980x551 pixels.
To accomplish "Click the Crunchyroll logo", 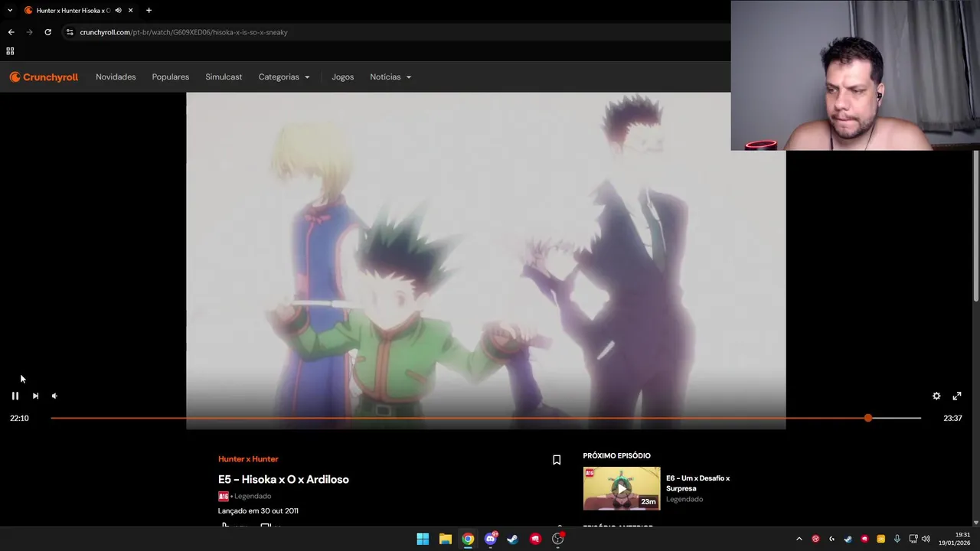I will [x=44, y=77].
